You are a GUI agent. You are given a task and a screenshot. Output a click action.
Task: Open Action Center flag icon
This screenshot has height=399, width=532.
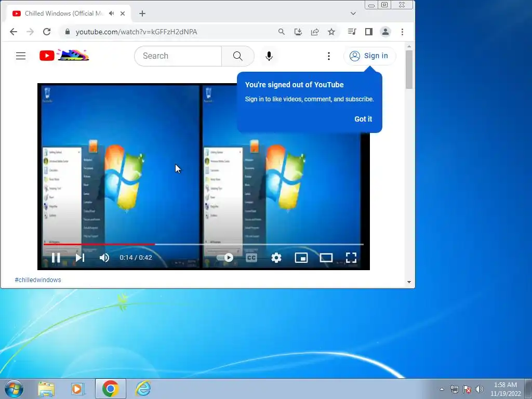coord(467,389)
